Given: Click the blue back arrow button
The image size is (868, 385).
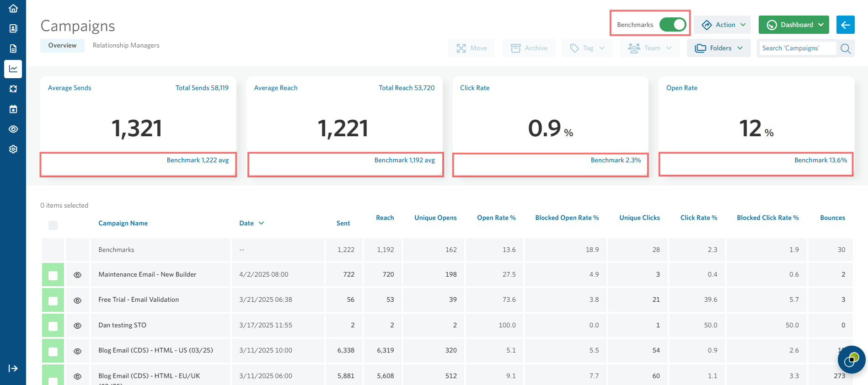Looking at the screenshot, I should pos(845,25).
